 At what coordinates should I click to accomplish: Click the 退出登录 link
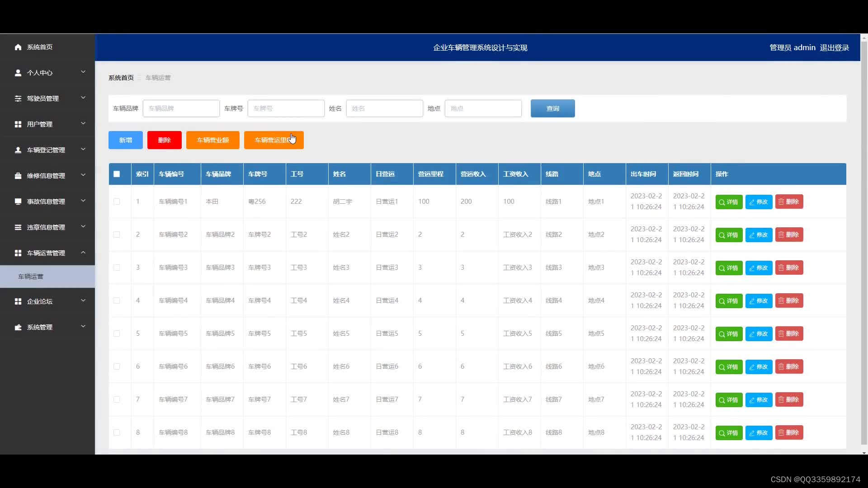click(x=835, y=48)
